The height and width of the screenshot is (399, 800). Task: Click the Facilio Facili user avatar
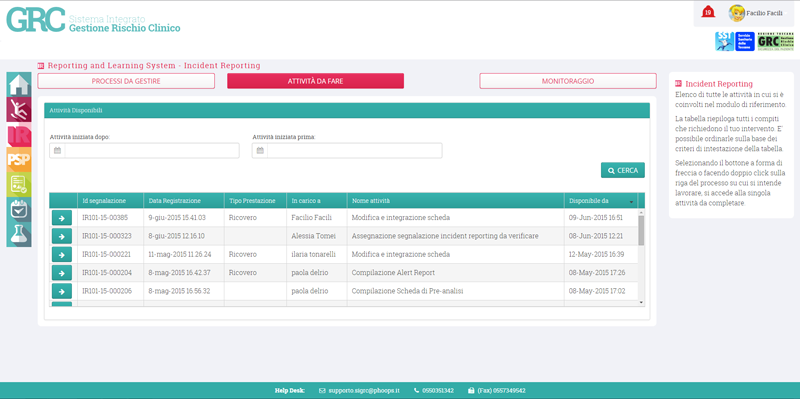[736, 13]
